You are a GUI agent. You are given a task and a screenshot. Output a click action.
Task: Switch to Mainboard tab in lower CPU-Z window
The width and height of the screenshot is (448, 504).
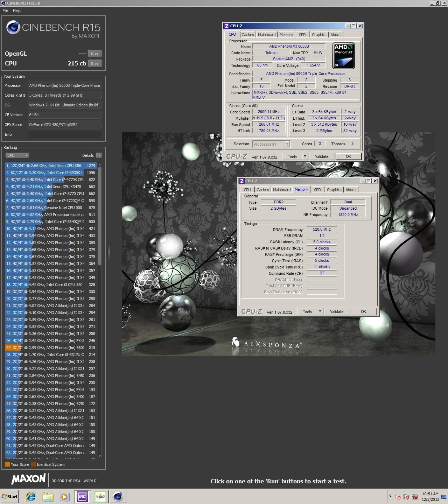(x=282, y=190)
